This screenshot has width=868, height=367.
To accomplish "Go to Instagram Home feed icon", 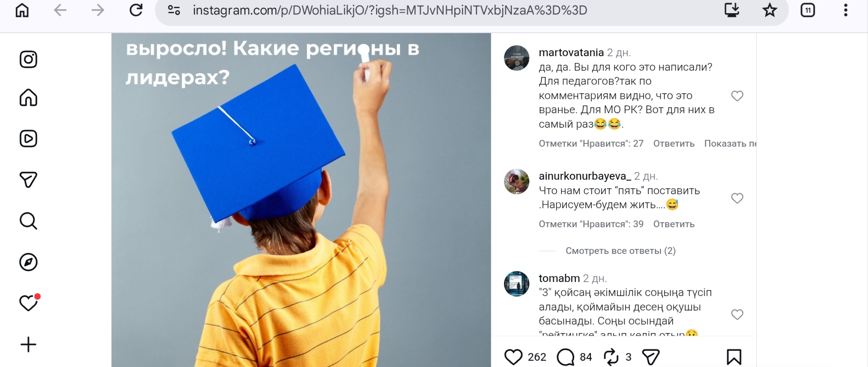I will click(x=28, y=97).
